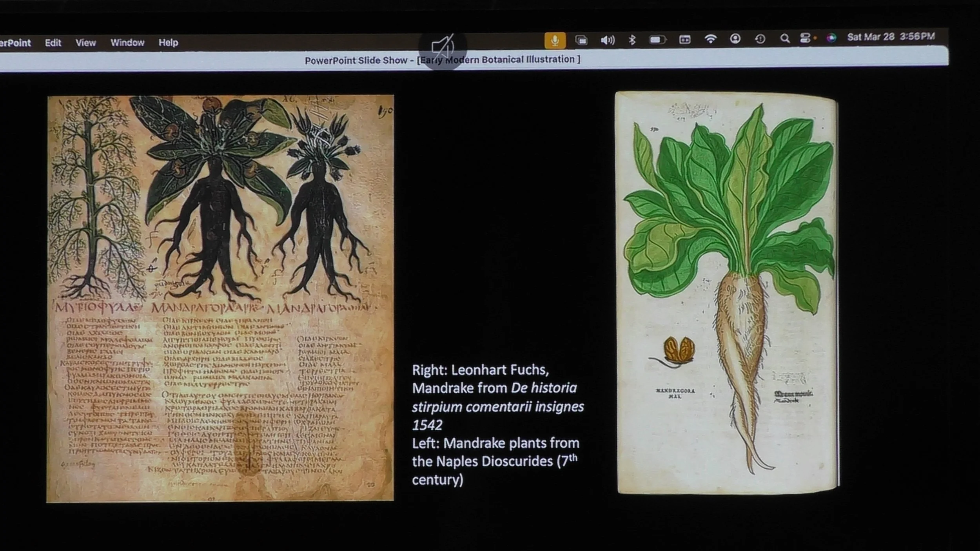
Task: Click the date and time display
Action: click(x=891, y=37)
